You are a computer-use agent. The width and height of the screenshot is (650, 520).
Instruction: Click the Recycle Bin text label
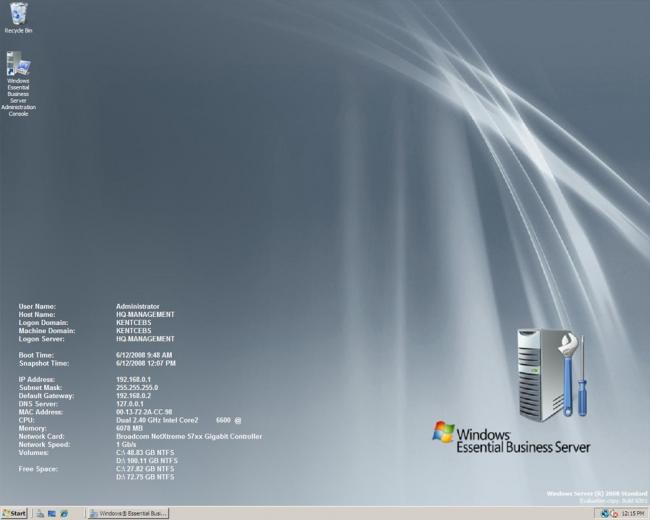pyautogui.click(x=18, y=30)
